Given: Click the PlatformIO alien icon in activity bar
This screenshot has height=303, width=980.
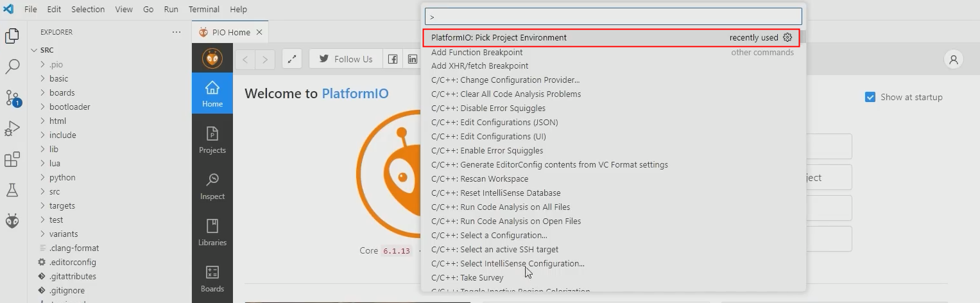Looking at the screenshot, I should click(x=12, y=221).
